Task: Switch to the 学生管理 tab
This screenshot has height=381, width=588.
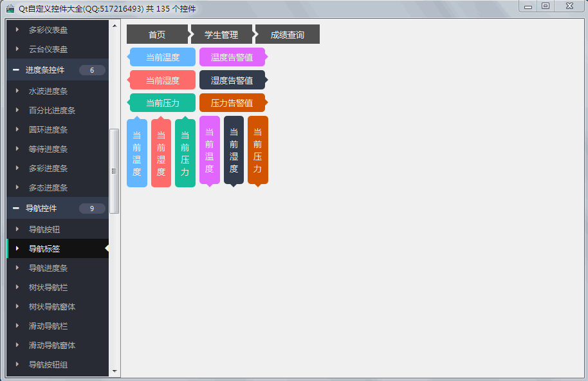Action: pyautogui.click(x=221, y=35)
